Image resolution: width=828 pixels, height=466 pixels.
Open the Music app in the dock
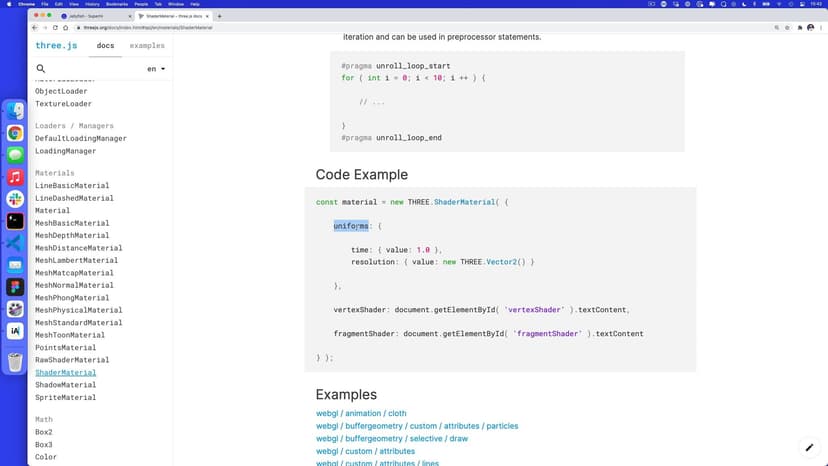(x=15, y=177)
